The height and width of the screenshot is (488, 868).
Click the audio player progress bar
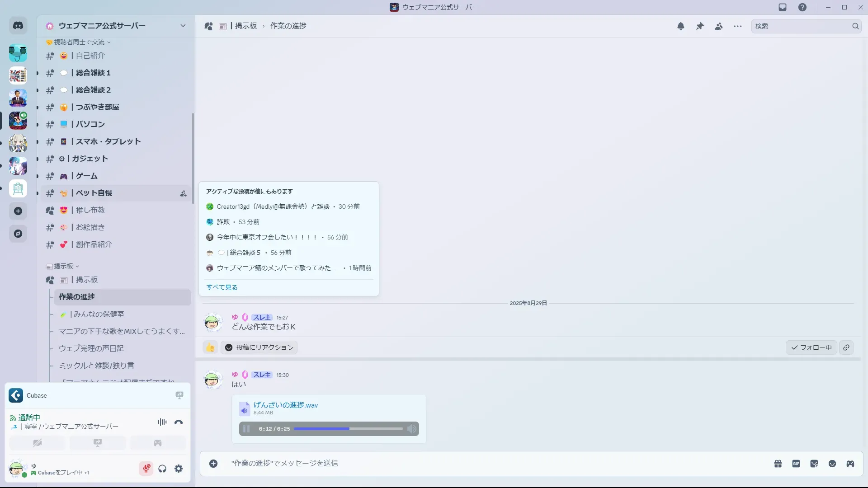pyautogui.click(x=348, y=429)
